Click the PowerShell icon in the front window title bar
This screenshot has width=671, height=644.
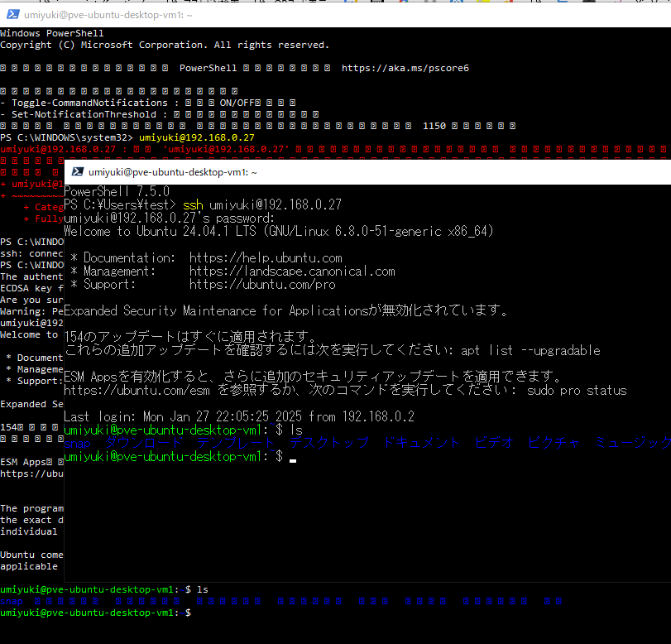[78, 171]
